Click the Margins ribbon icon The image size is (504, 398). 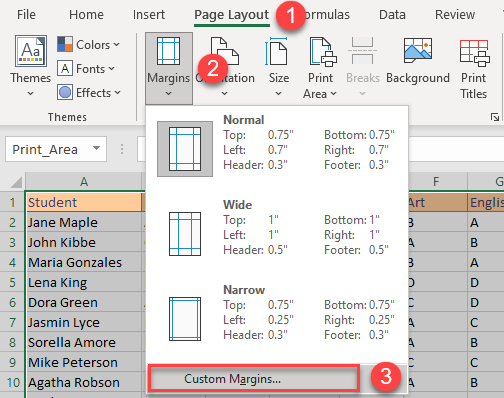click(x=168, y=51)
